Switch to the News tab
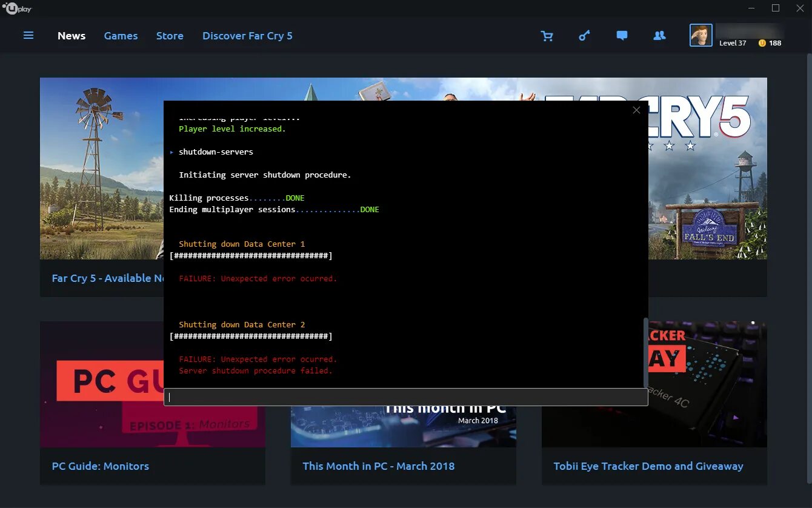Image resolution: width=812 pixels, height=508 pixels. pyautogui.click(x=72, y=36)
